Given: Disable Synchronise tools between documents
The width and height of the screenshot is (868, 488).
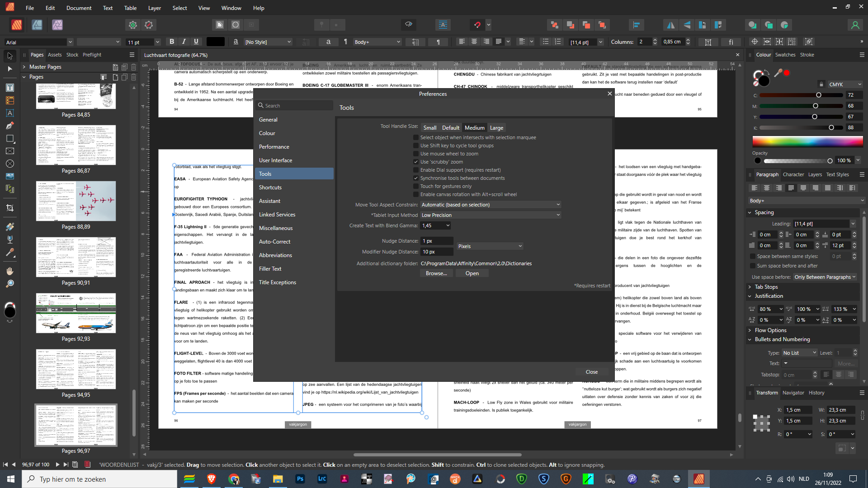Looking at the screenshot, I should point(416,178).
